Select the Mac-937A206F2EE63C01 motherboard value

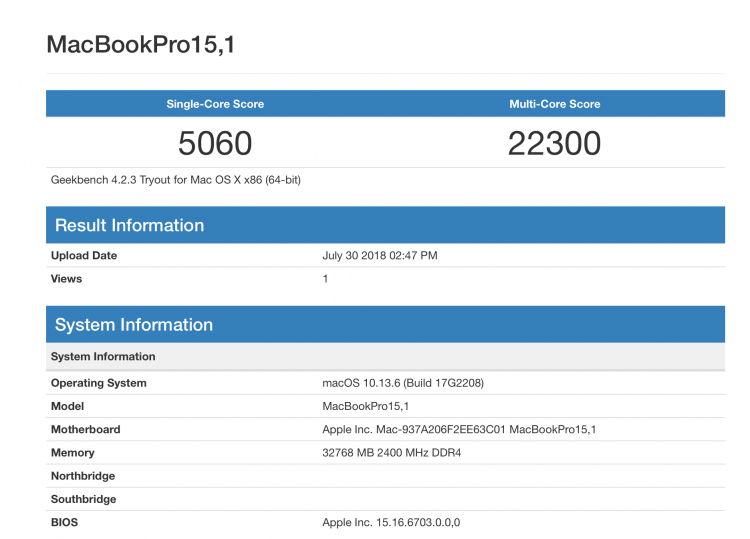click(459, 429)
